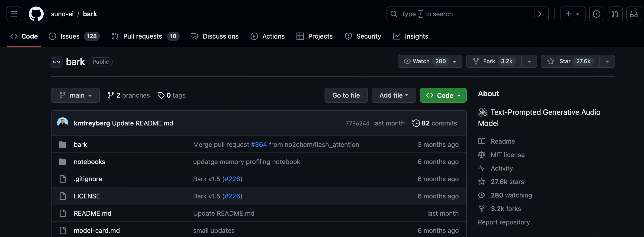Open the notebooks folder name
Screen dimensions: 644x237
89,162
